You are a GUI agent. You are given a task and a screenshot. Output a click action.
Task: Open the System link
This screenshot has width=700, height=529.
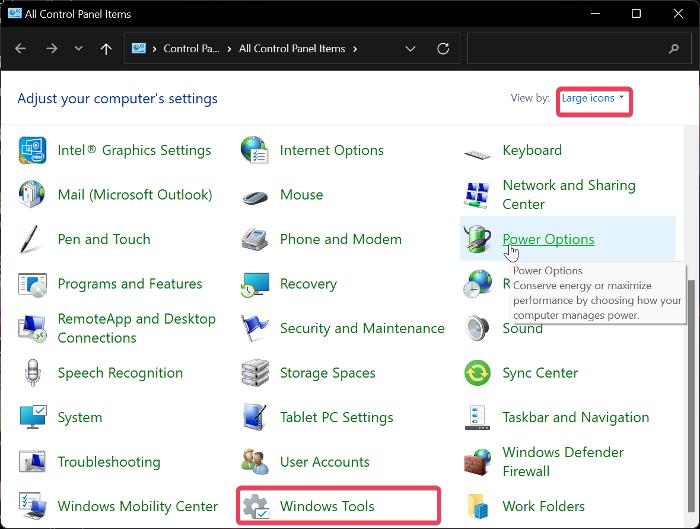(80, 417)
